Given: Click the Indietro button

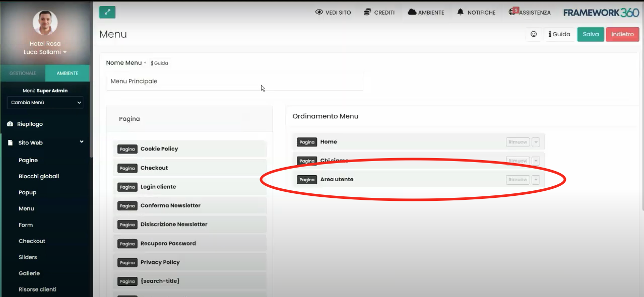Looking at the screenshot, I should [x=622, y=34].
